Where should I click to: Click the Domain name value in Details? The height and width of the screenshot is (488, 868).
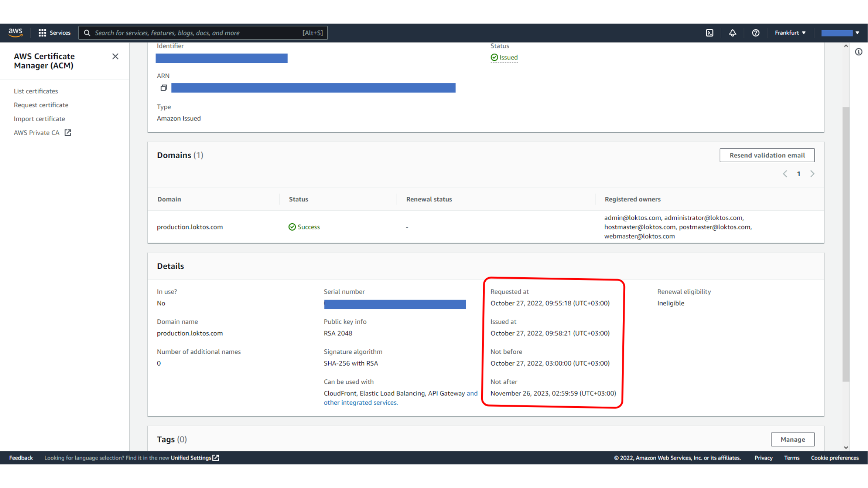point(190,333)
